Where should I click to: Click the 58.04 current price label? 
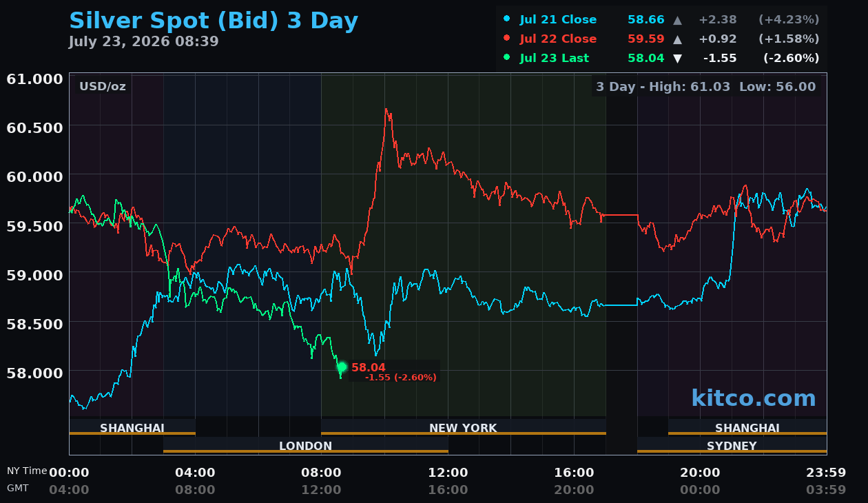(369, 368)
